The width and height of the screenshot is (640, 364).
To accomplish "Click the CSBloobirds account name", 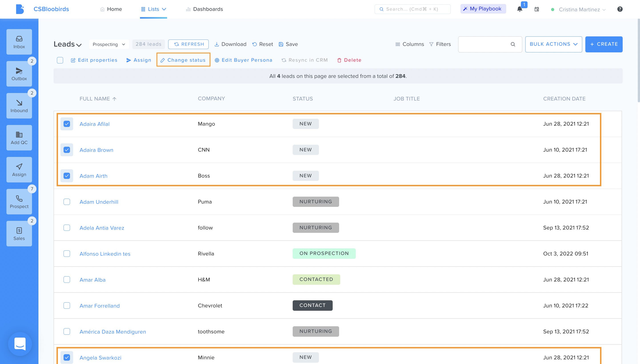I will (51, 9).
